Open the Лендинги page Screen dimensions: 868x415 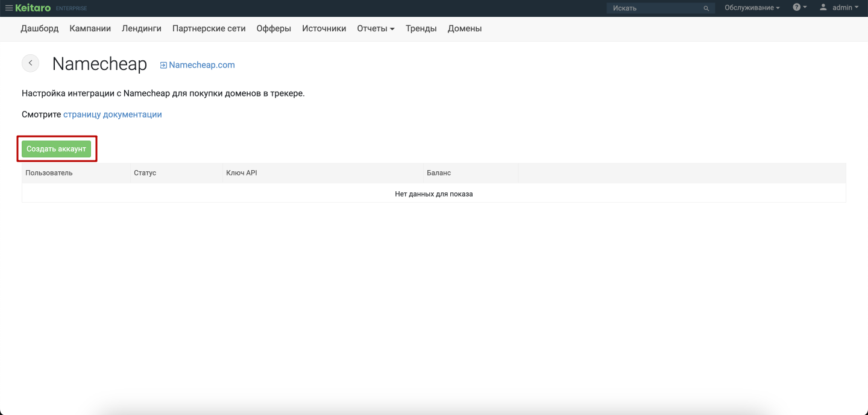142,28
